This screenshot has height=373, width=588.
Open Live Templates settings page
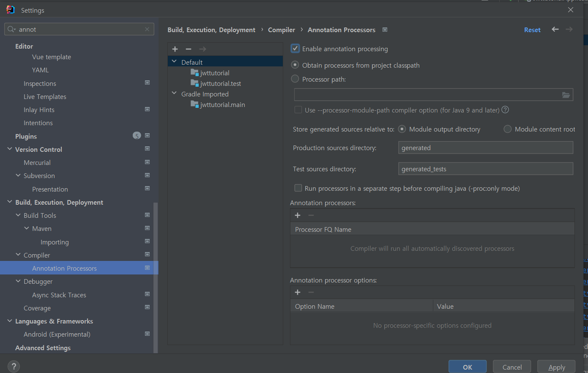pyautogui.click(x=45, y=96)
